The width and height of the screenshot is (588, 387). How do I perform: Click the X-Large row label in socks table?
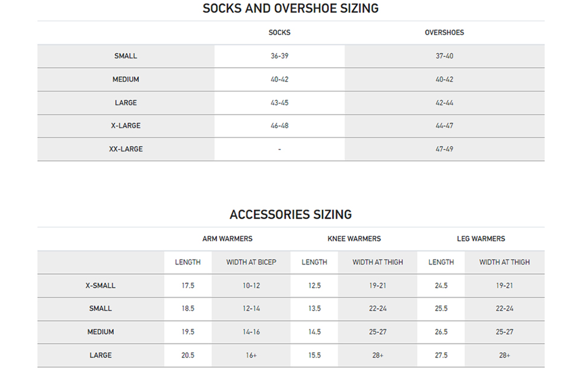pos(126,126)
